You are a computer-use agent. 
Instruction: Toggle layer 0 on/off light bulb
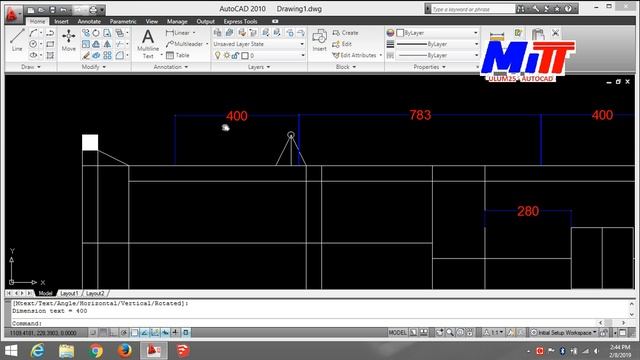(218, 55)
